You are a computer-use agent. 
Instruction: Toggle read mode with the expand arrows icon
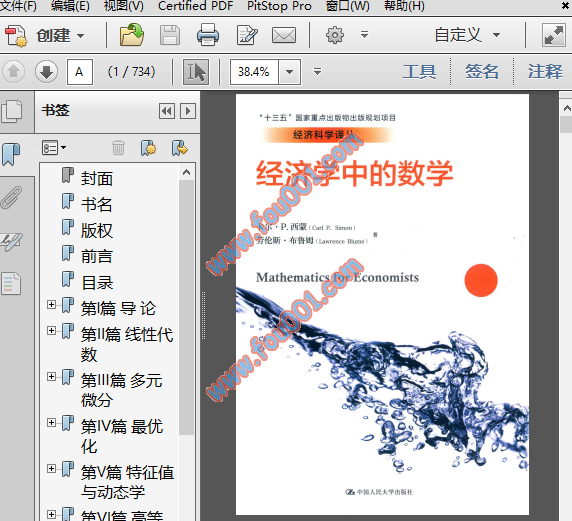click(554, 35)
